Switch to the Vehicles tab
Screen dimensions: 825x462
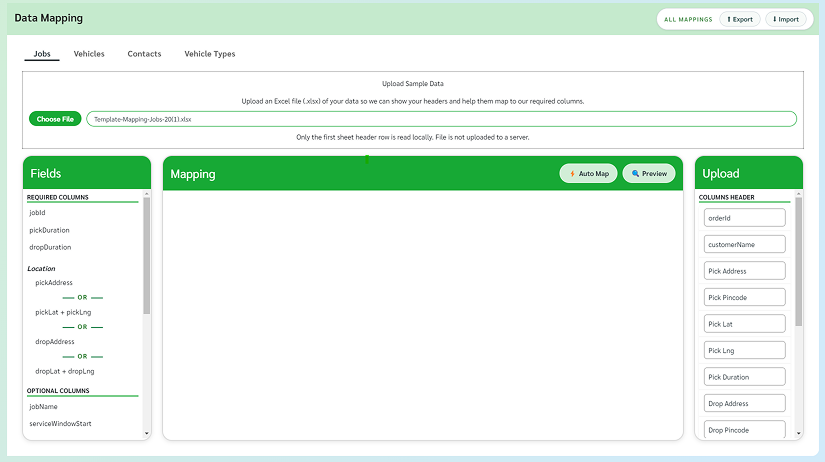[89, 54]
